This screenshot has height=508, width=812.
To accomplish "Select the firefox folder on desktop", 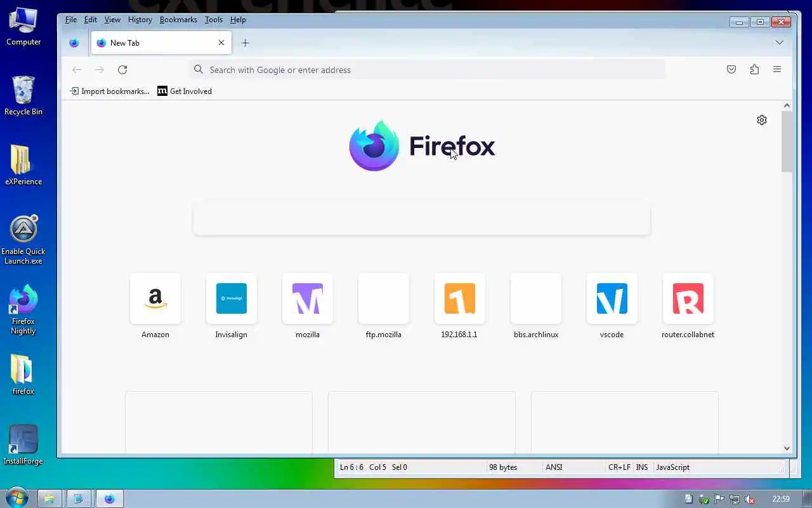I will tap(23, 375).
